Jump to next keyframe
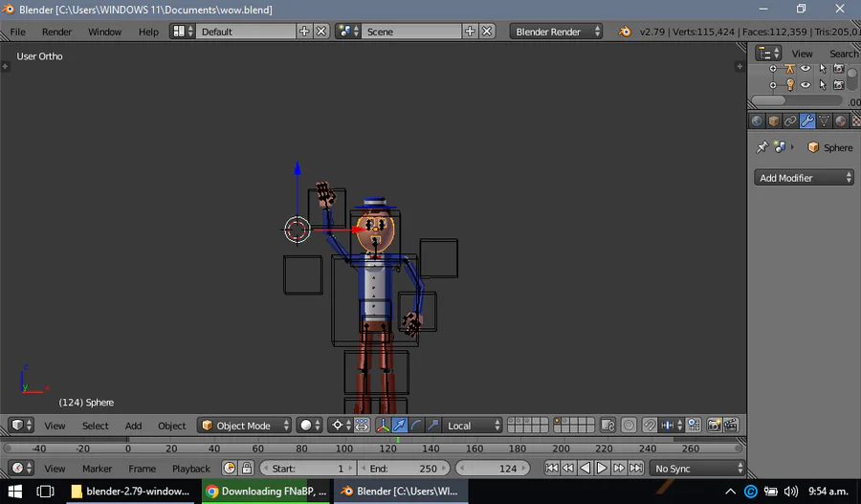 619,469
